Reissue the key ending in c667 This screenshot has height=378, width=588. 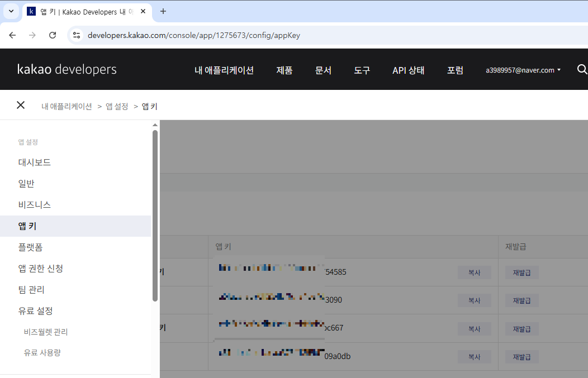coord(522,329)
